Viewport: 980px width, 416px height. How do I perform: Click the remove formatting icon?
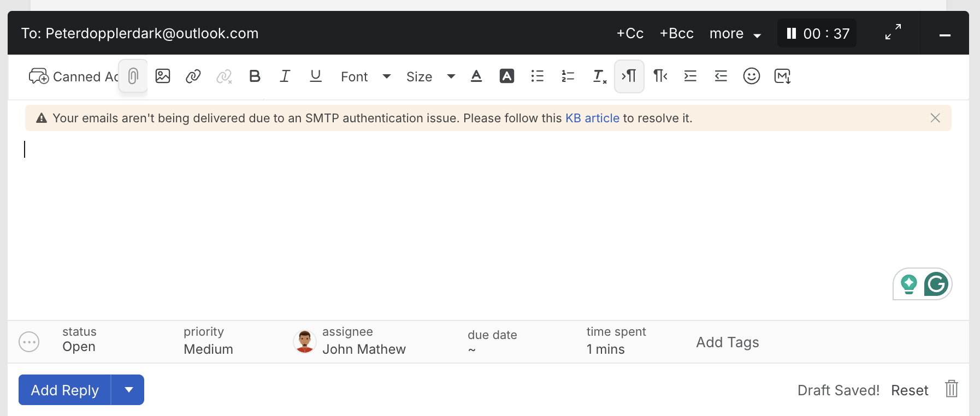click(599, 76)
